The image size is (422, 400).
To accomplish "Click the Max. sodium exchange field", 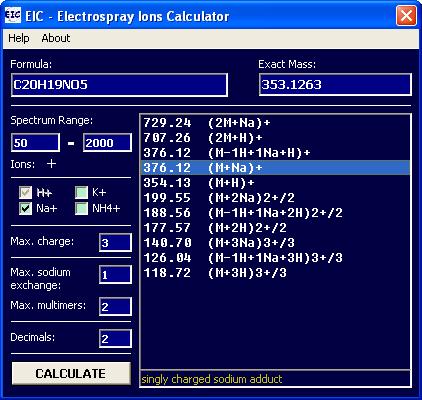I will (x=115, y=275).
